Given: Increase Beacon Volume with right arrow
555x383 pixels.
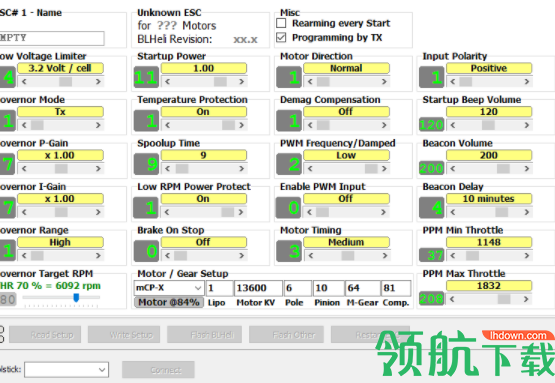Looking at the screenshot, I should point(527,169).
